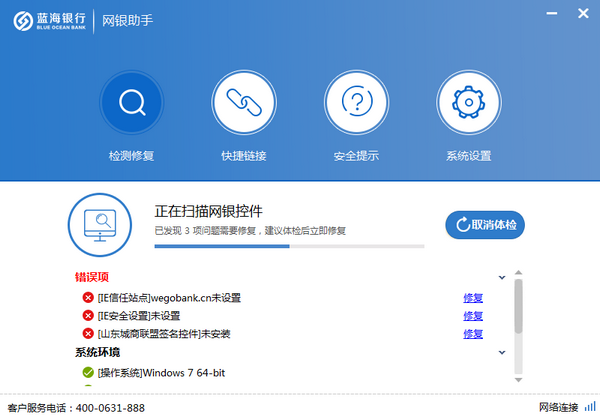Click the scrollbar down arrow
This screenshot has height=420, width=600.
[518, 380]
